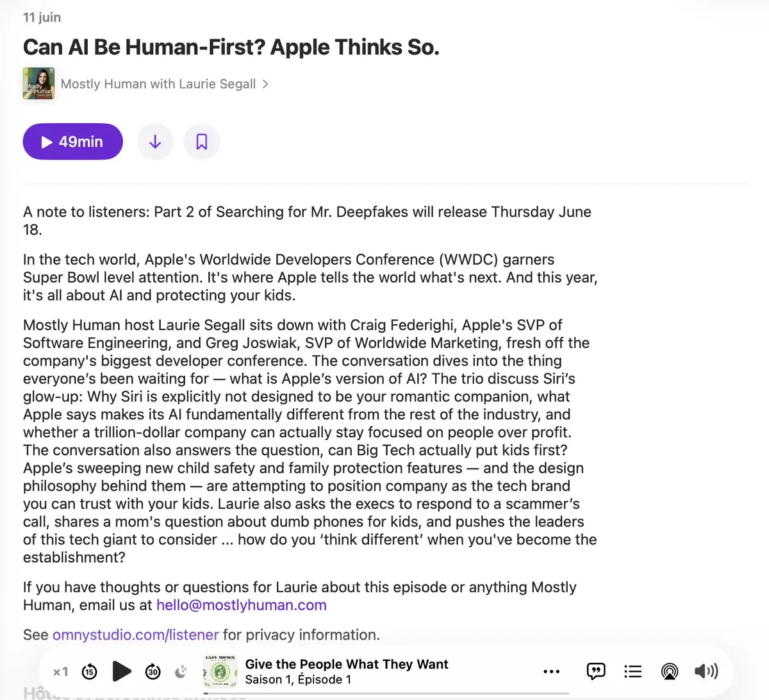The image size is (769, 700).
Task: Open the now playing title Give the People What They Want
Action: coord(347,664)
